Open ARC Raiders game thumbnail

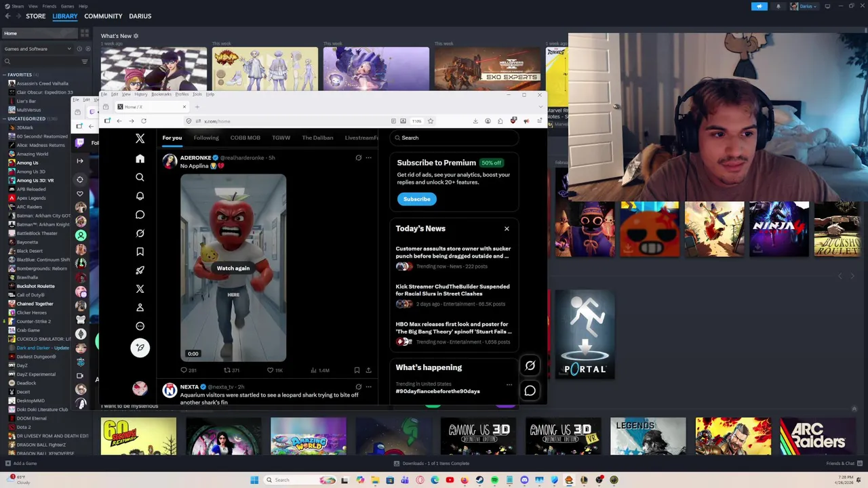[x=817, y=436]
